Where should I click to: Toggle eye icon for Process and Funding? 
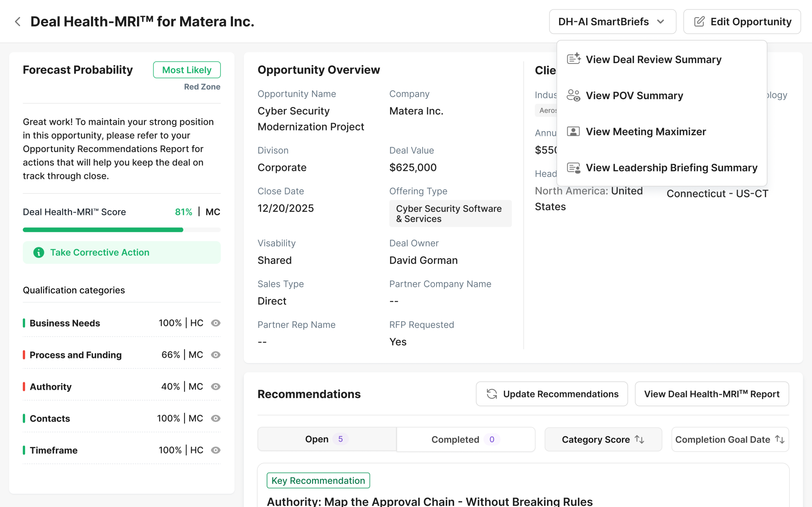point(215,355)
